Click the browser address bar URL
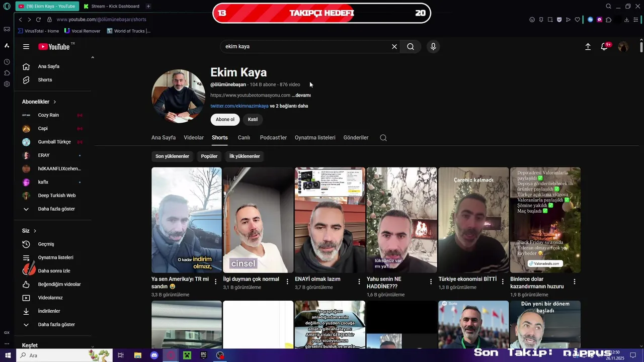The width and height of the screenshot is (644, 362). pos(101,20)
